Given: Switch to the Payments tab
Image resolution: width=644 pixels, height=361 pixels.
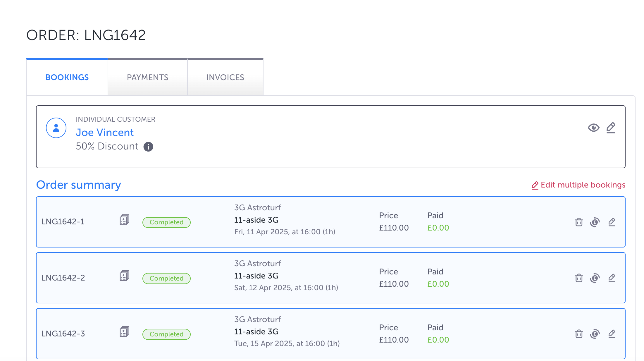Looking at the screenshot, I should pyautogui.click(x=147, y=78).
